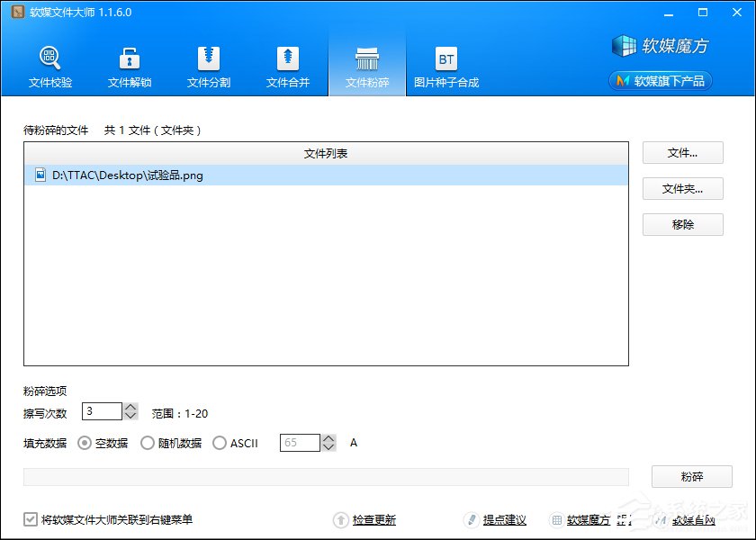Open the 软媒魔方 bottom link
756x540 pixels.
pyautogui.click(x=589, y=520)
